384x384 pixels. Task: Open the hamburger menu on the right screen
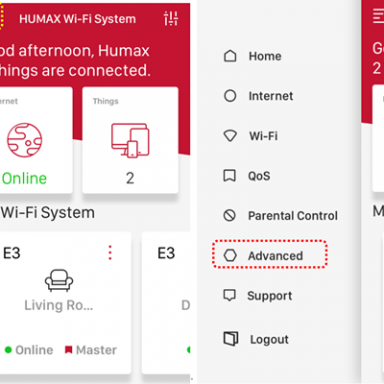click(378, 16)
